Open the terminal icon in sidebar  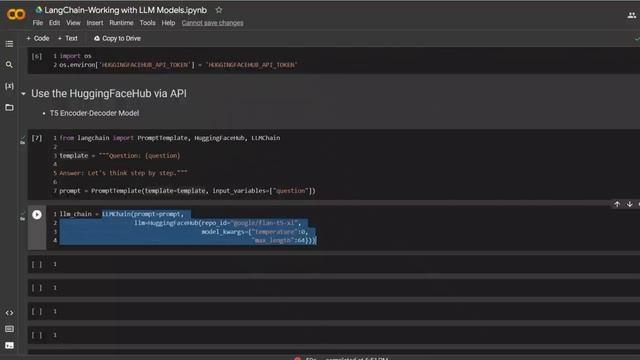[9, 345]
